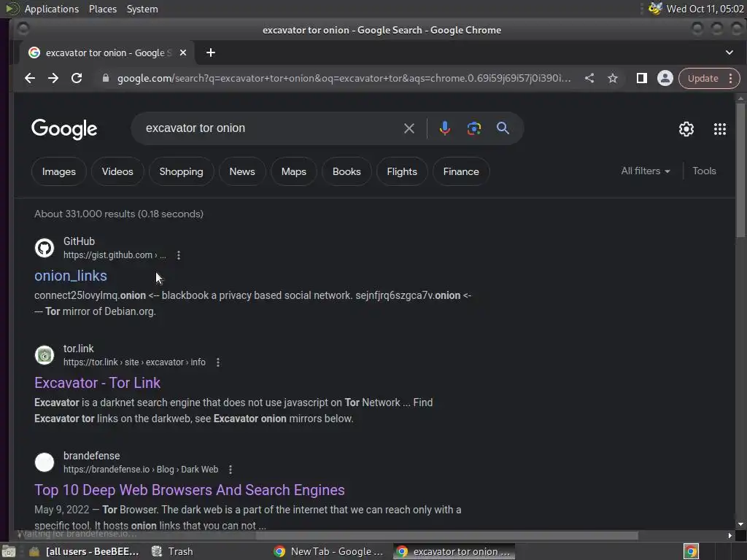Focus the Google search input field
747x560 pixels.
(x=271, y=128)
